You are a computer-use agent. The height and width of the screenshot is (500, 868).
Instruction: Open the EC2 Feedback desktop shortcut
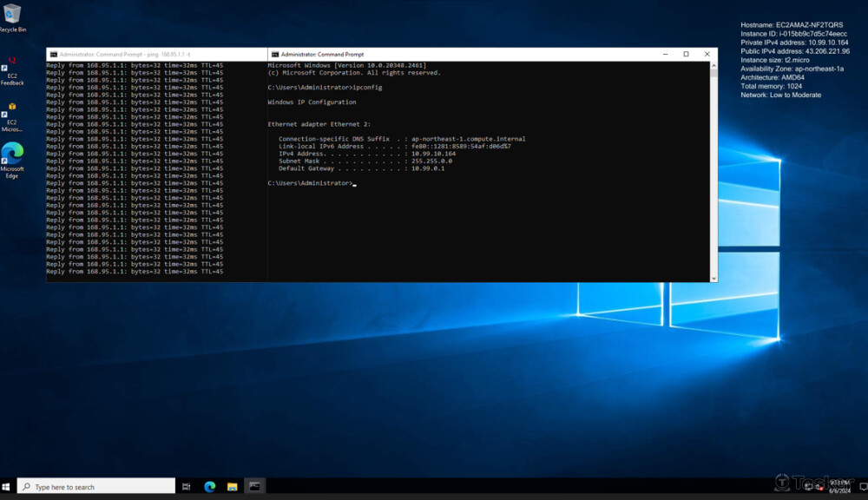(12, 69)
